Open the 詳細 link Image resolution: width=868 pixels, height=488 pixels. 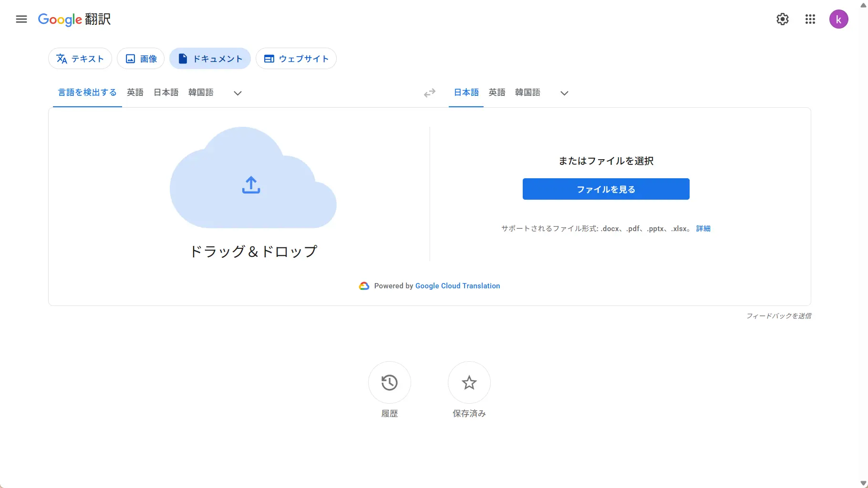[x=703, y=229]
